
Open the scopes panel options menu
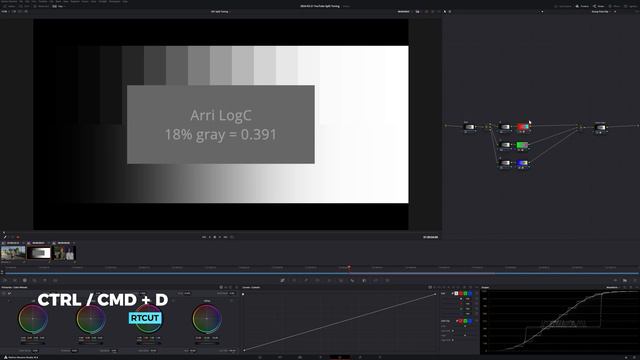[636, 287]
